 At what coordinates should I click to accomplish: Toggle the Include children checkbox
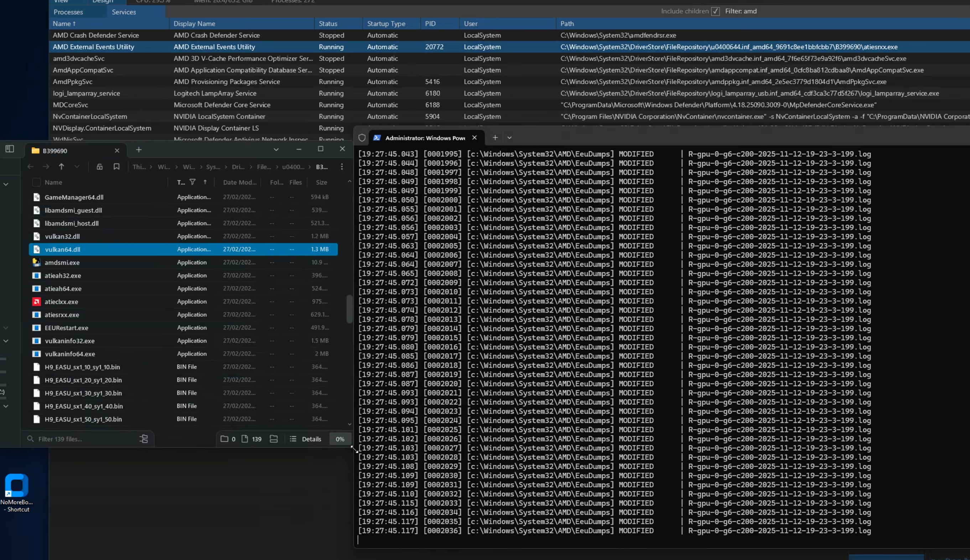(715, 11)
